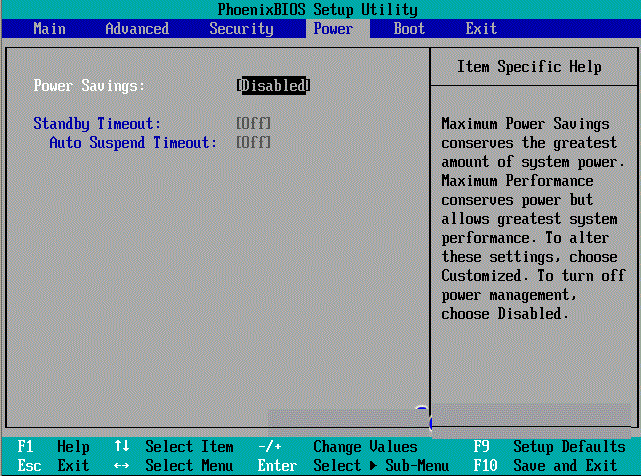The image size is (641, 476).
Task: Open the Main menu tab
Action: click(49, 29)
